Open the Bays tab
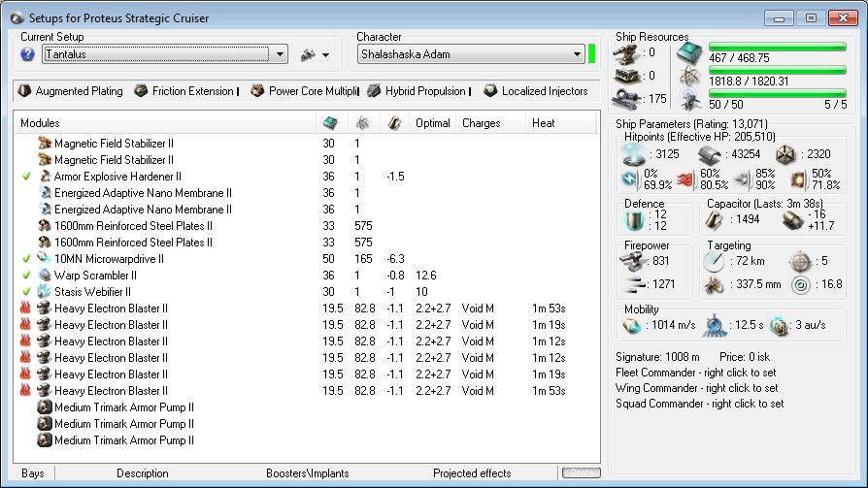 (x=33, y=473)
